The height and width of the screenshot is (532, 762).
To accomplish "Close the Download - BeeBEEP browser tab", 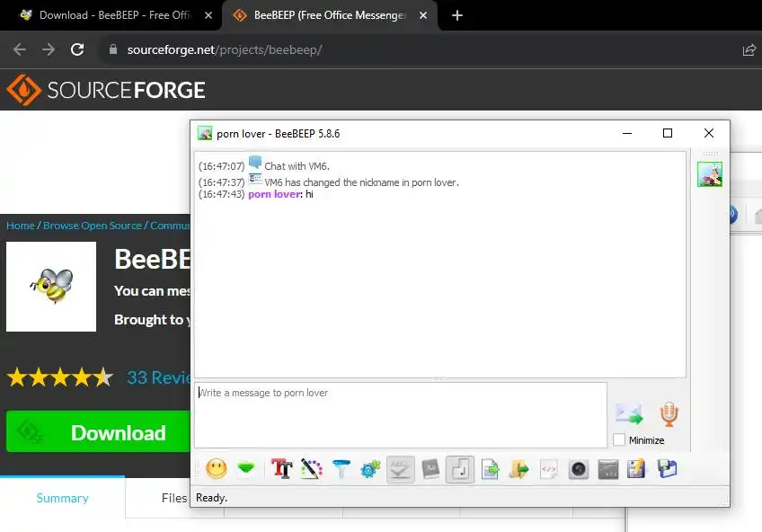I will 208,15.
